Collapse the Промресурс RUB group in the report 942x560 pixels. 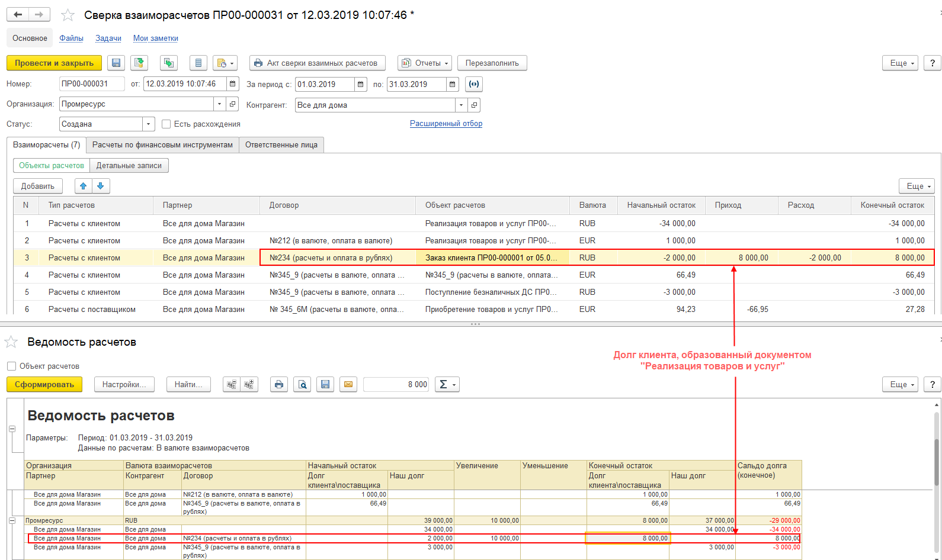(12, 521)
